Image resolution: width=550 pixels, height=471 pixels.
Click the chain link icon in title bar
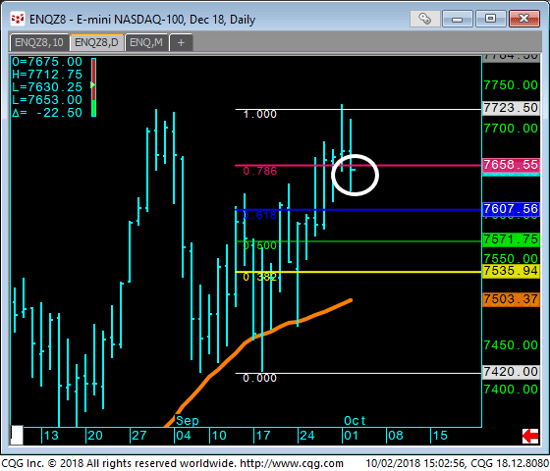[424, 19]
